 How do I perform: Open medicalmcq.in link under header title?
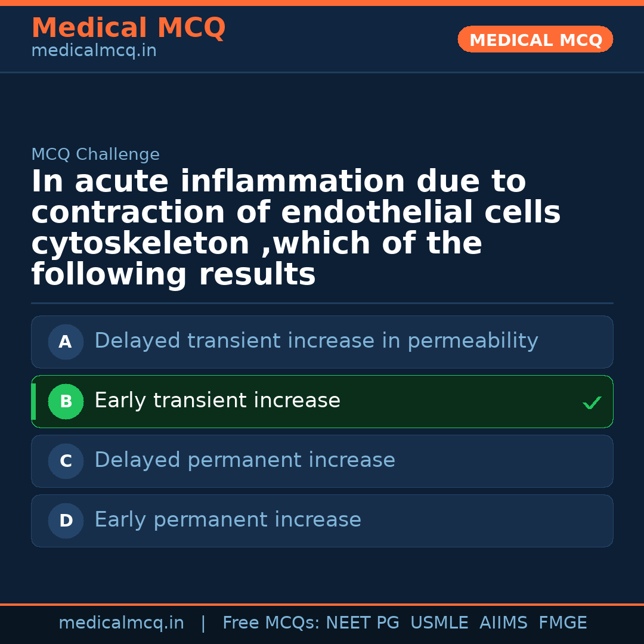94,51
